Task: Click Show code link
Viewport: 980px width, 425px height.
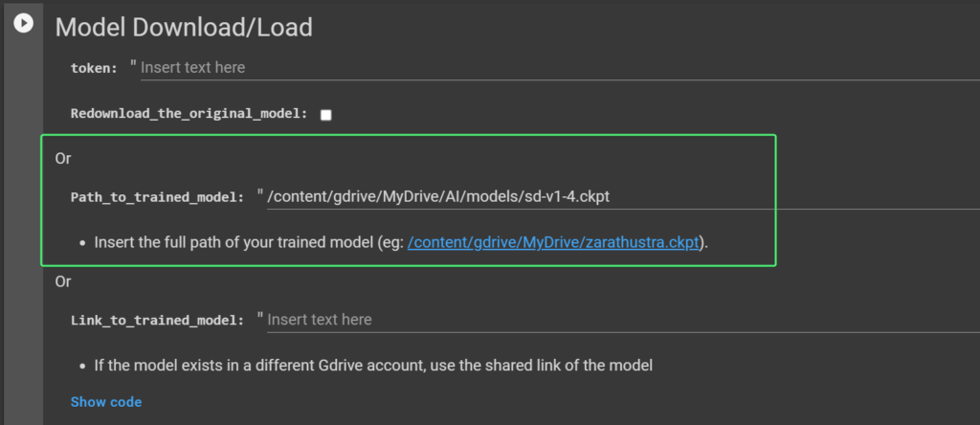Action: [x=106, y=402]
